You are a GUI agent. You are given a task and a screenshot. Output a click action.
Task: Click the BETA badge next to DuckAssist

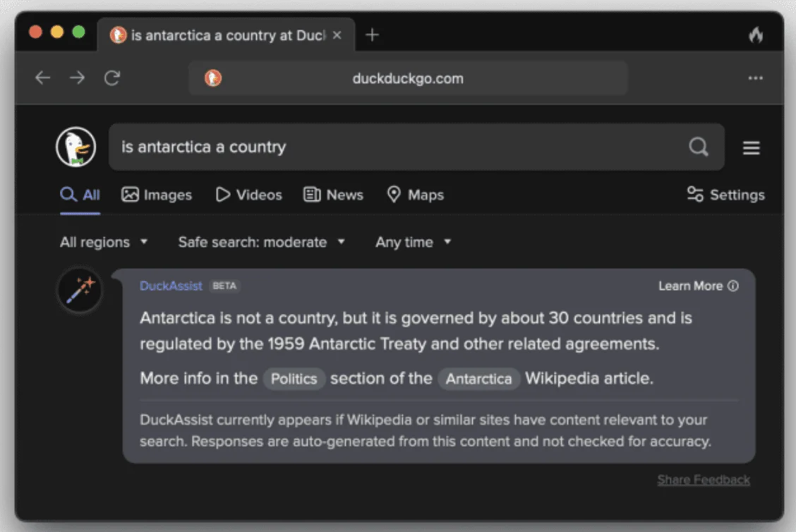pos(224,286)
